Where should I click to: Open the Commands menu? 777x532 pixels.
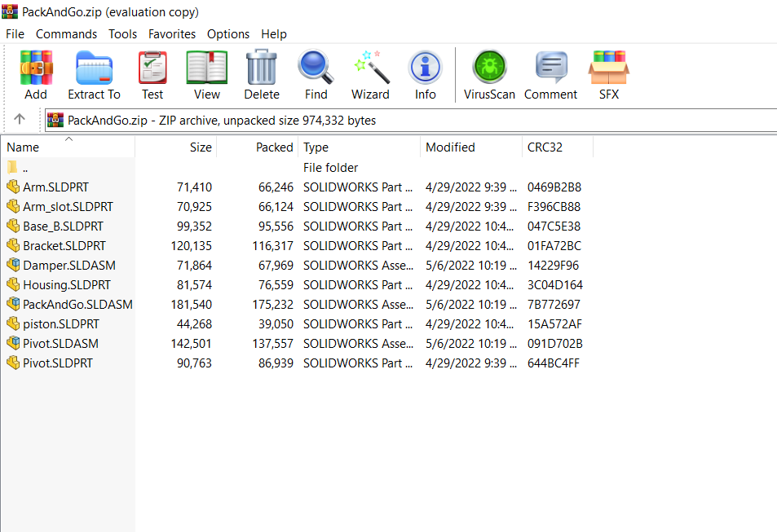click(x=66, y=34)
